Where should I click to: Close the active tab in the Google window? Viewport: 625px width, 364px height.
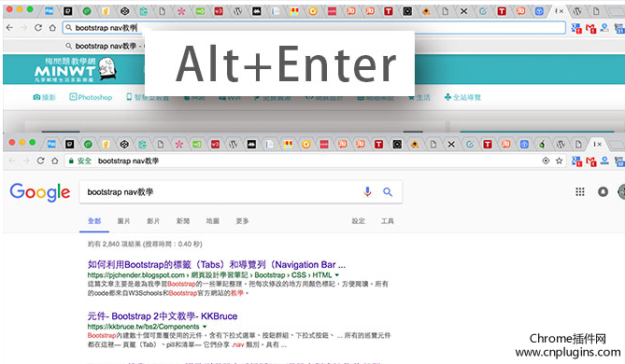click(x=599, y=144)
